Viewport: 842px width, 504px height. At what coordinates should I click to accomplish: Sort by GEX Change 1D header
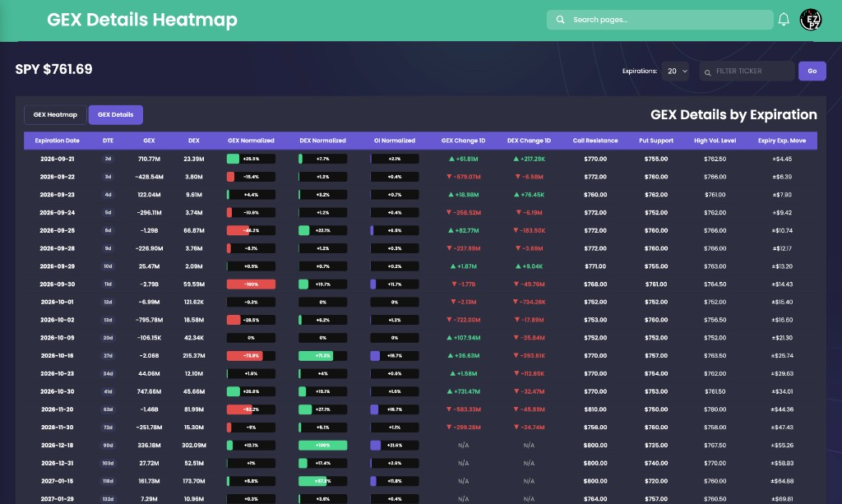click(464, 141)
